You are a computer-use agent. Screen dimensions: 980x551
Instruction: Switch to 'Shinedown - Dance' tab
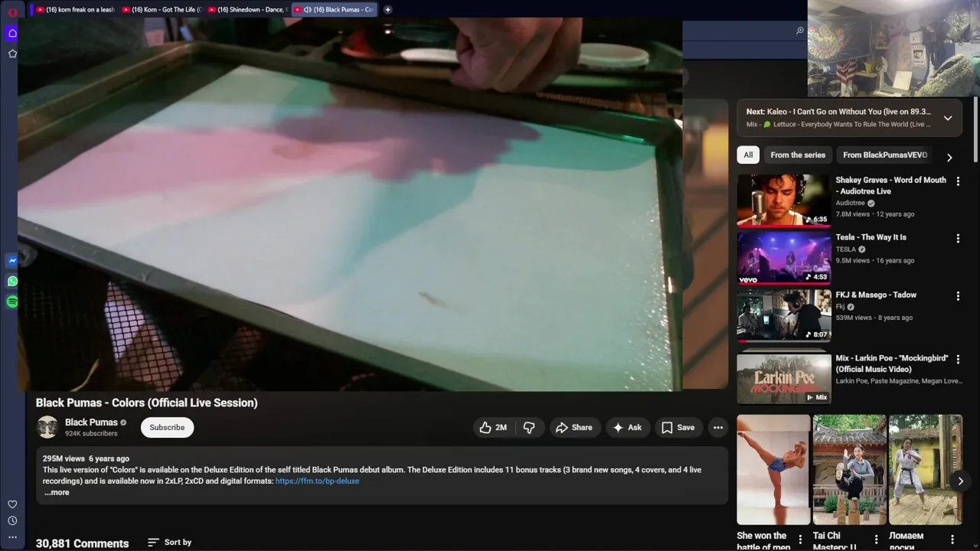(247, 10)
